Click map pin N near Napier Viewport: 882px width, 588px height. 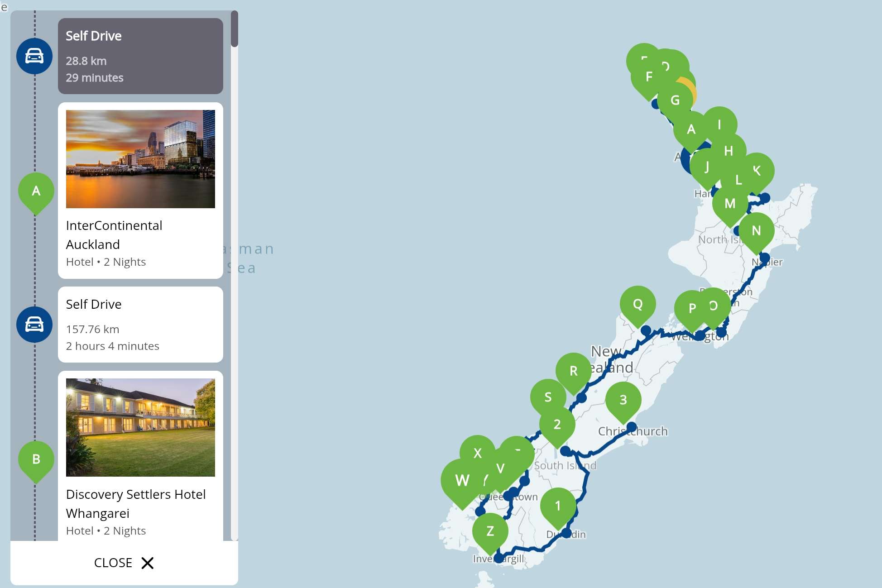click(756, 231)
